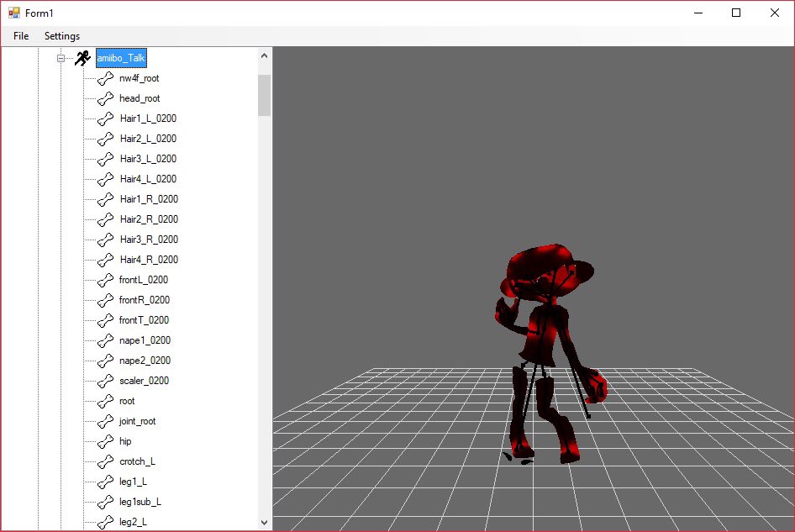This screenshot has height=532, width=795.
Task: Select the crotch_L bone entry
Action: click(137, 461)
